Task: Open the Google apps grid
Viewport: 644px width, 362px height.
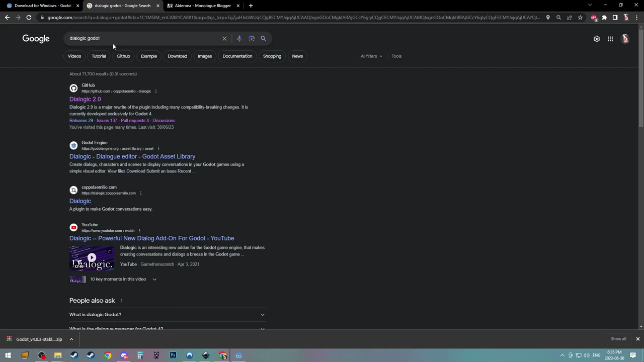Action: coord(610,39)
